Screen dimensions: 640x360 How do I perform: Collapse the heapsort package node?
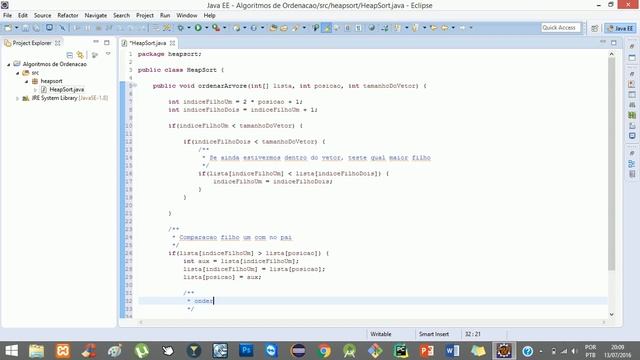pyautogui.click(x=27, y=81)
